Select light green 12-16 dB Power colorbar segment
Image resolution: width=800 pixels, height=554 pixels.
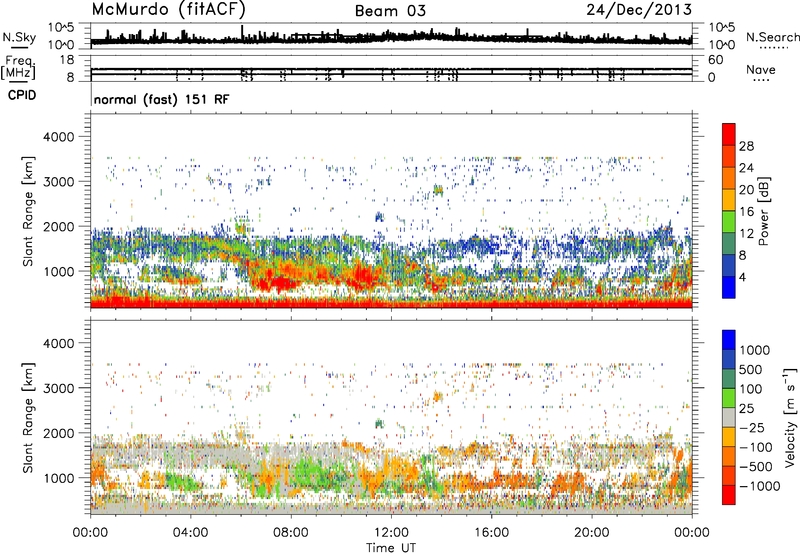(729, 222)
